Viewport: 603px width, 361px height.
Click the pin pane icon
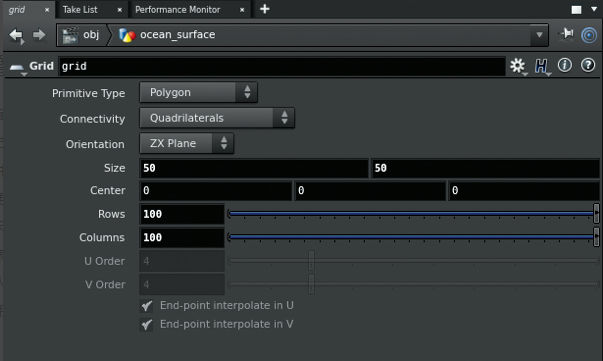pos(566,34)
